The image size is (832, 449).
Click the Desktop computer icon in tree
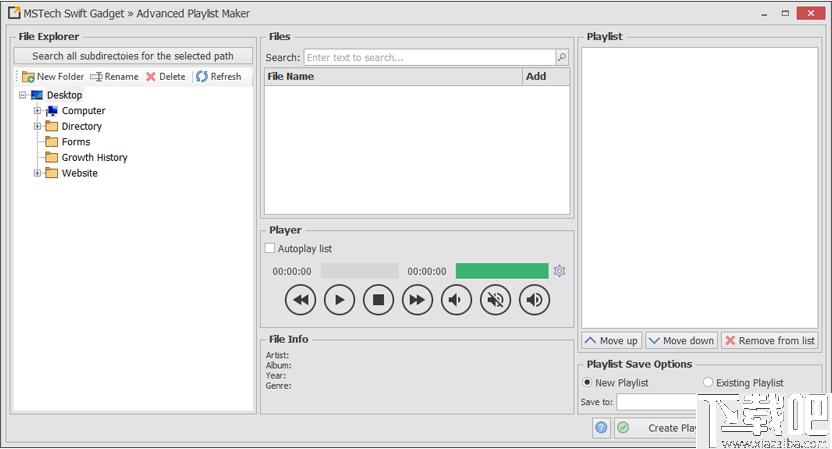pyautogui.click(x=37, y=95)
